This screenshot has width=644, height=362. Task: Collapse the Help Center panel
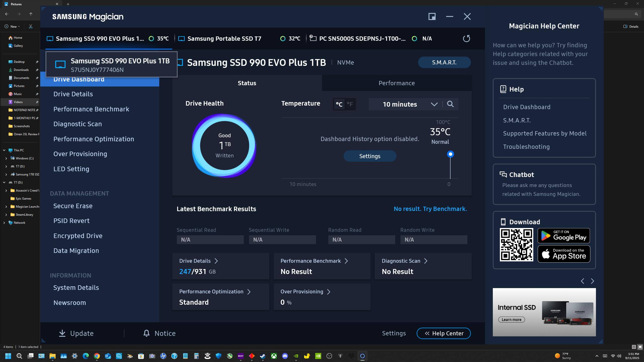point(444,333)
